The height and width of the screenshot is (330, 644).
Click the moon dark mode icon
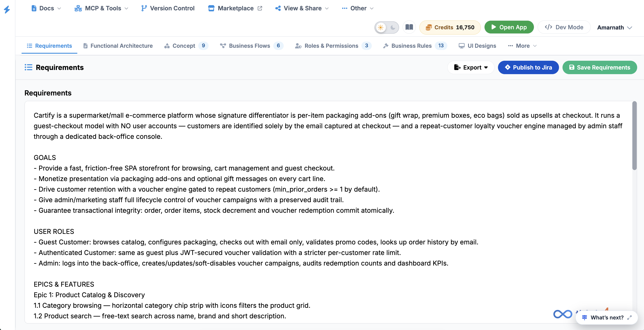point(393,27)
